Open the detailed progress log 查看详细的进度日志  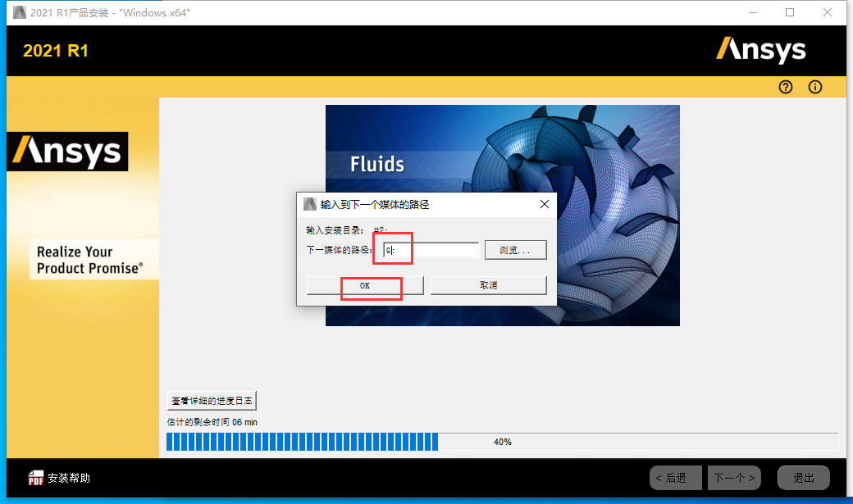(x=212, y=400)
